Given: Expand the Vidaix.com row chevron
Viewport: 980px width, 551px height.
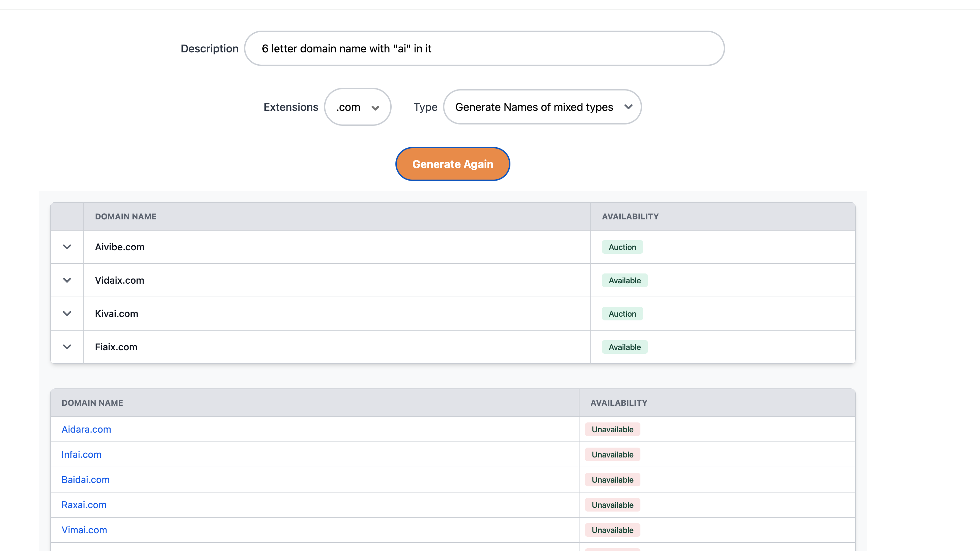Looking at the screenshot, I should (x=67, y=280).
